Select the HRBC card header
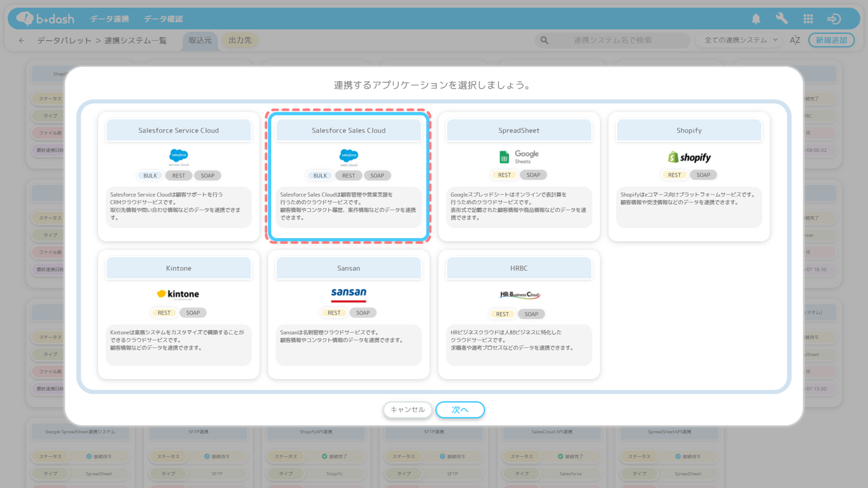 519,269
